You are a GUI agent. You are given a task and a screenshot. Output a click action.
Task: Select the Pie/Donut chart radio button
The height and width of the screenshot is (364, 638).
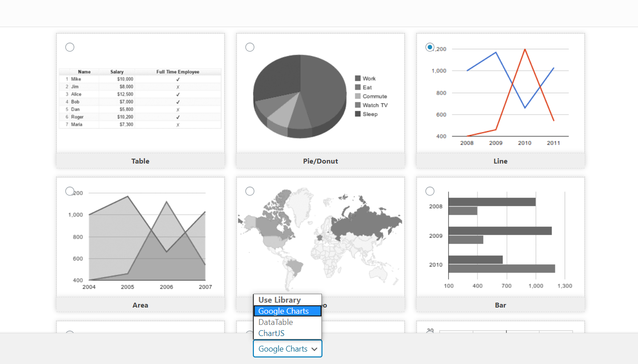pyautogui.click(x=250, y=47)
